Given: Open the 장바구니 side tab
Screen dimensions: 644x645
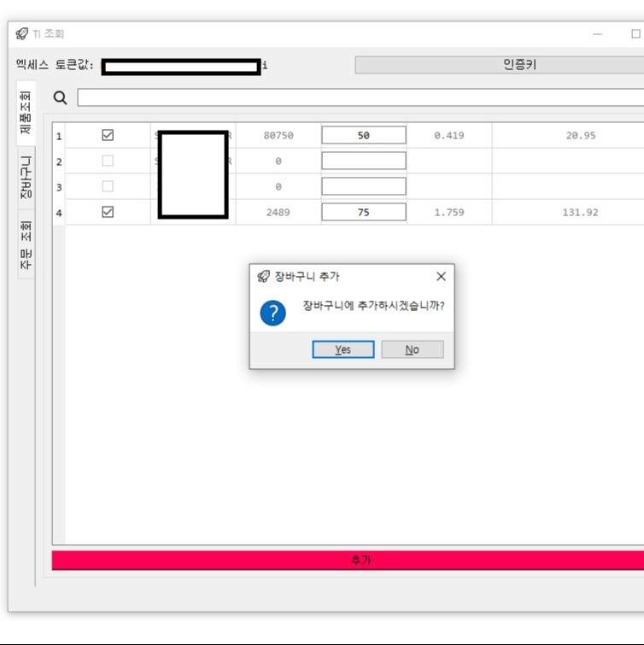Looking at the screenshot, I should pyautogui.click(x=26, y=178).
